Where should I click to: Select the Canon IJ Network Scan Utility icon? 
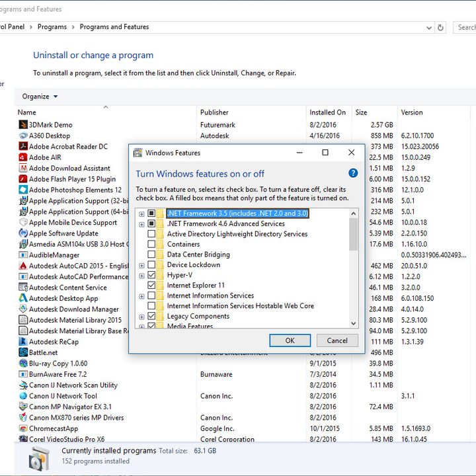click(x=23, y=385)
